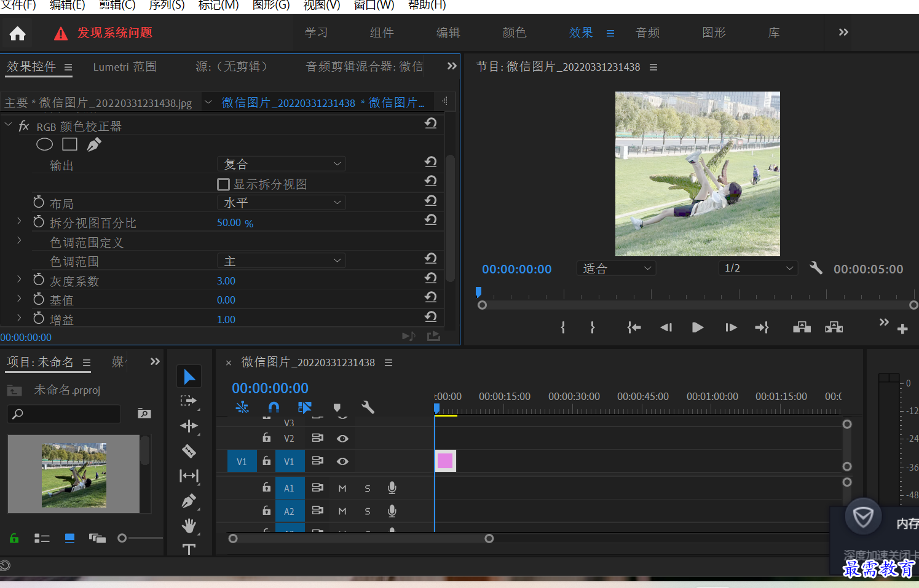Enable the 显示拆分视图 checkbox

pyautogui.click(x=224, y=184)
